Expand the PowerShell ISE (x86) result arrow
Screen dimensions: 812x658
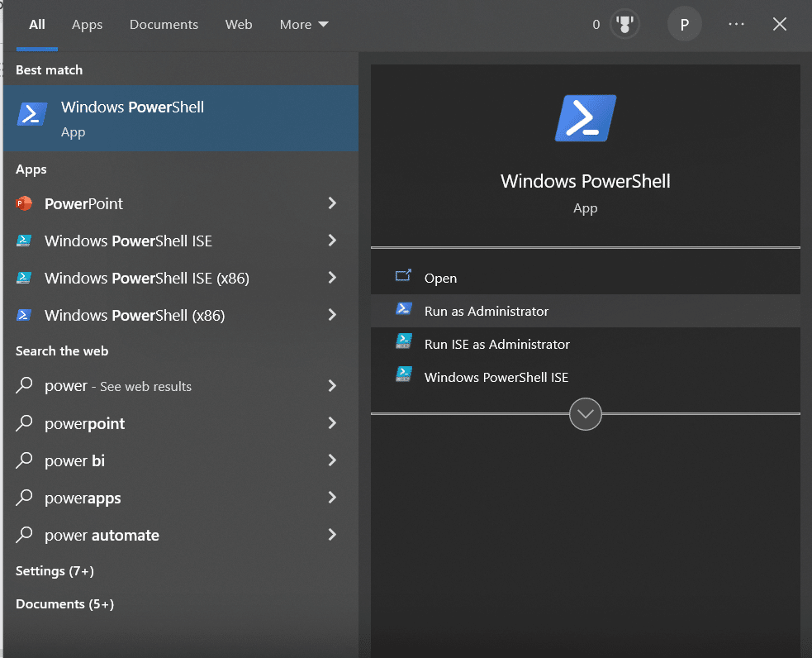coord(332,278)
